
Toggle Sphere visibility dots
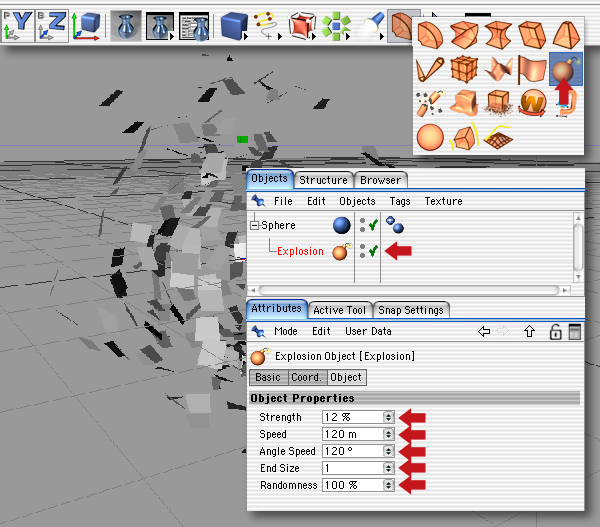coord(362,225)
